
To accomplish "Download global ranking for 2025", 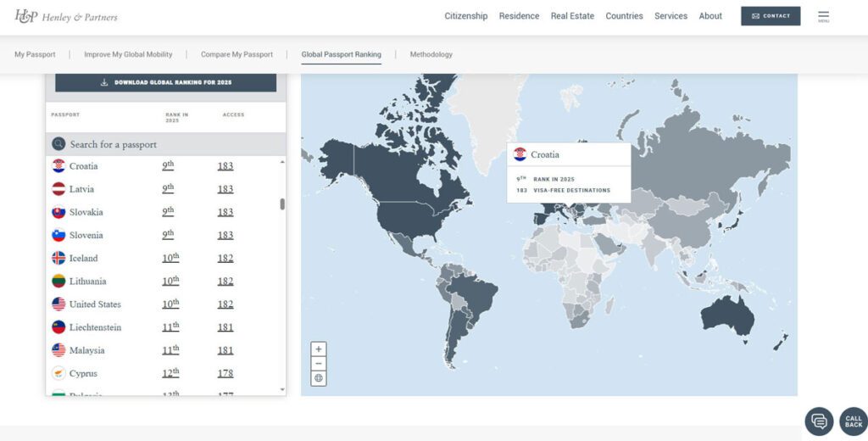I will (165, 82).
